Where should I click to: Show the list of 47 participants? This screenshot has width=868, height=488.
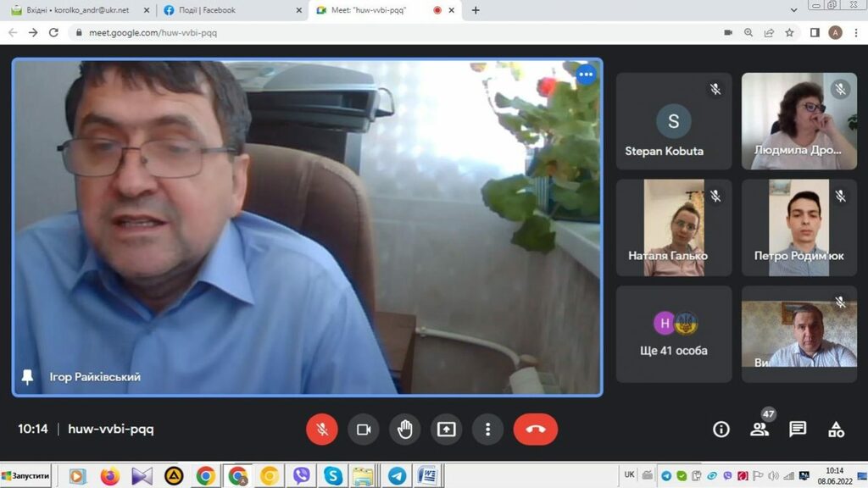[759, 430]
